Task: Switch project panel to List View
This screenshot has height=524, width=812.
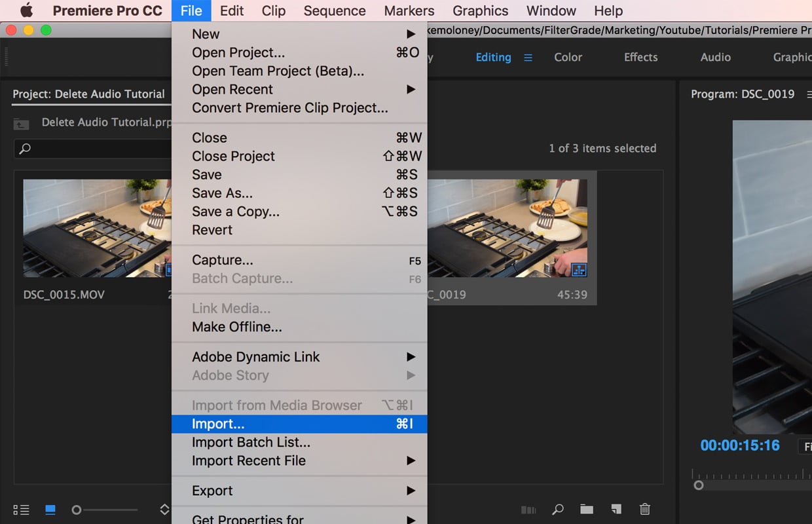Action: point(22,510)
